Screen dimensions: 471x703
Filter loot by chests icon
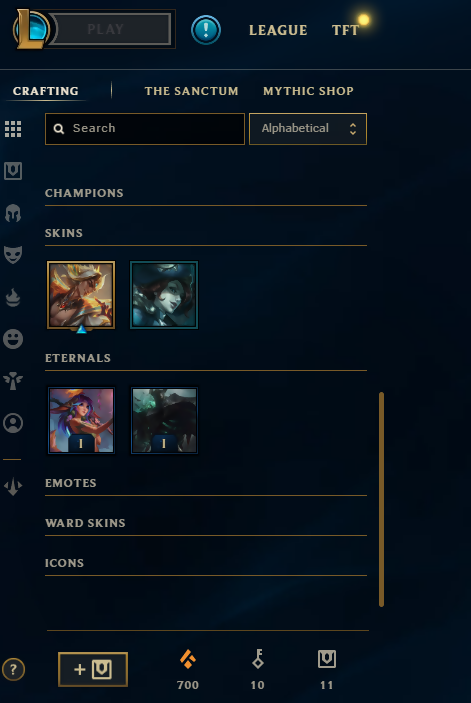[13, 171]
